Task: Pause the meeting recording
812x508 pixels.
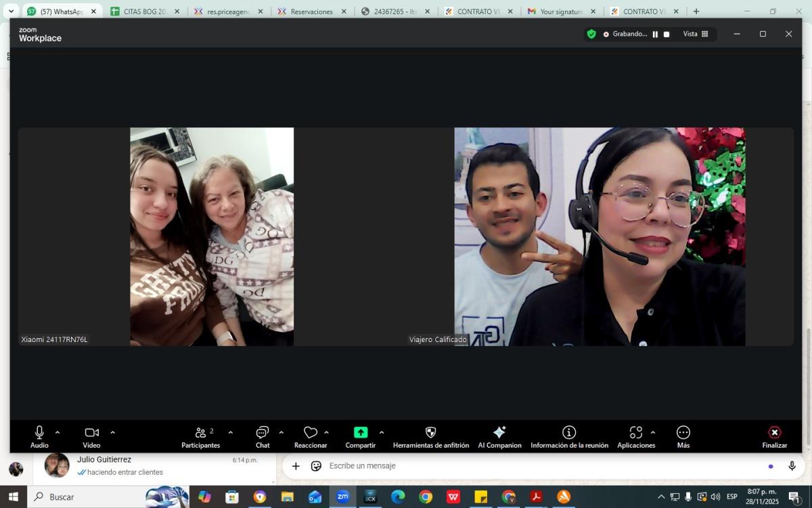Action: pos(655,35)
